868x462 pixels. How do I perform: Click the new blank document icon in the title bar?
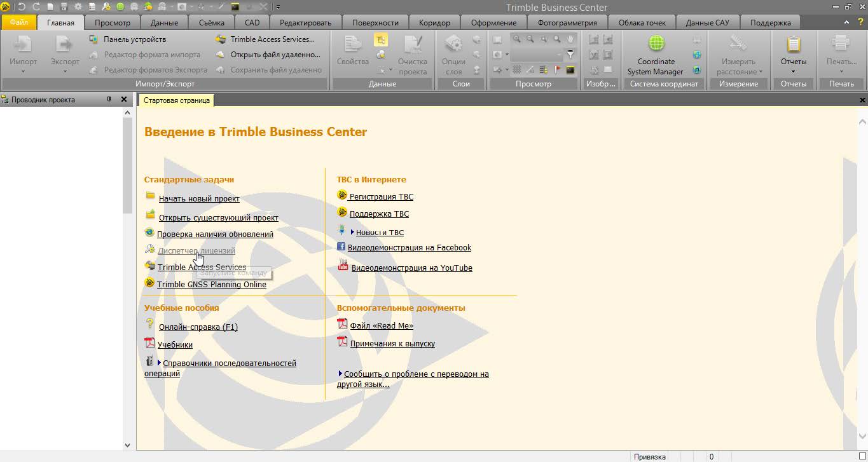[x=50, y=7]
